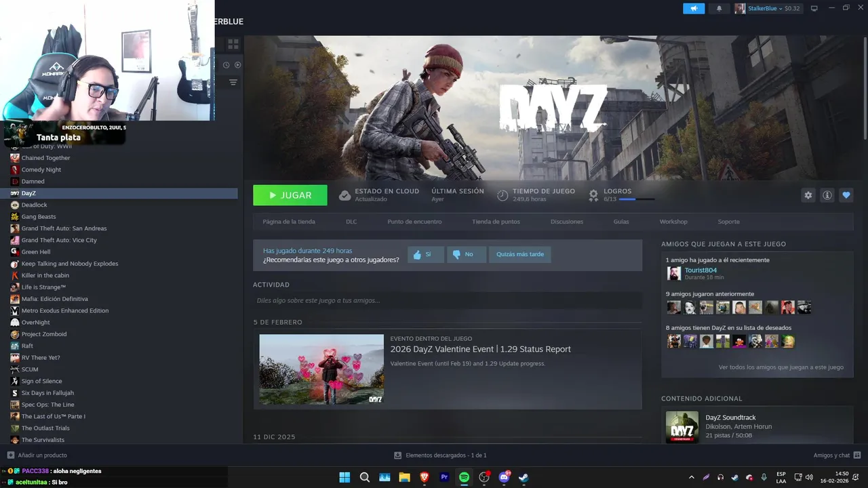View all friends who play this game
The width and height of the screenshot is (868, 488).
781,367
